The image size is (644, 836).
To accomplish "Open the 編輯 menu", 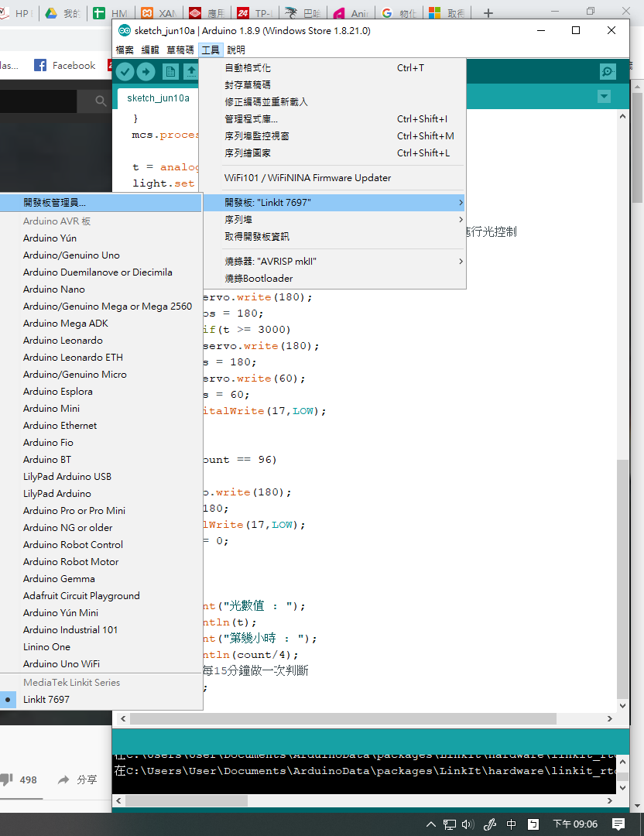I will coord(150,50).
